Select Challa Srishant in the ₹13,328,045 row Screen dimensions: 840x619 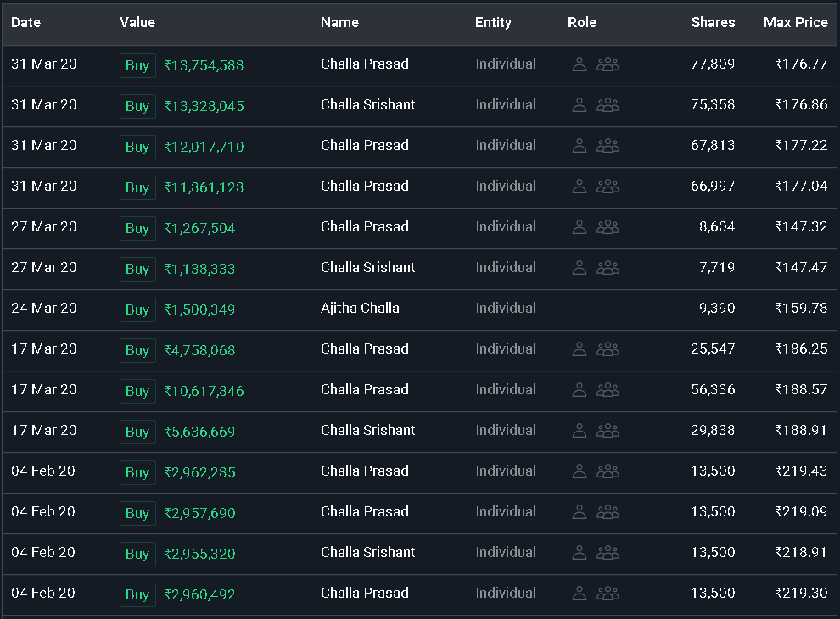pyautogui.click(x=368, y=105)
